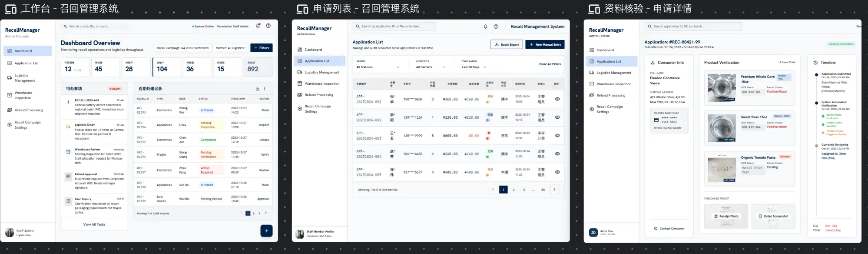Open Refund Processing in Application List window sidebar
The image size is (868, 254).
[x=319, y=95]
